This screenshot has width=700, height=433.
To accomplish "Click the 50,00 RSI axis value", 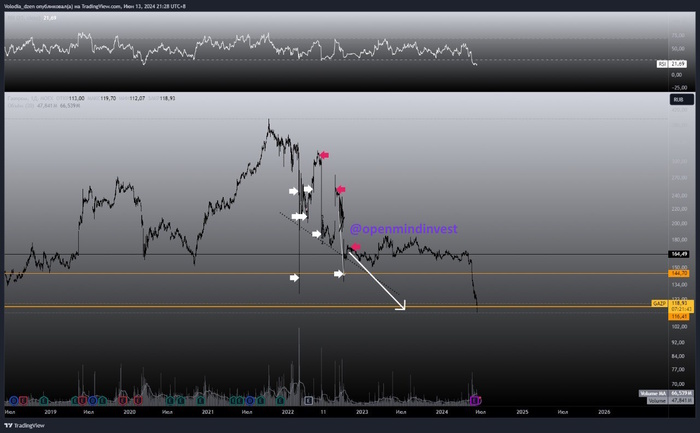I will point(678,49).
